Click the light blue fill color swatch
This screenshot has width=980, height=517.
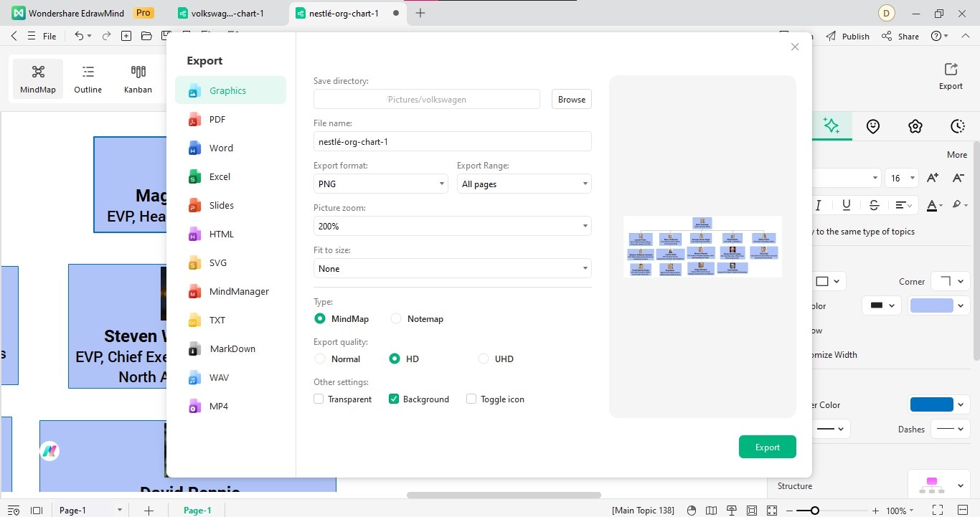[x=931, y=305]
